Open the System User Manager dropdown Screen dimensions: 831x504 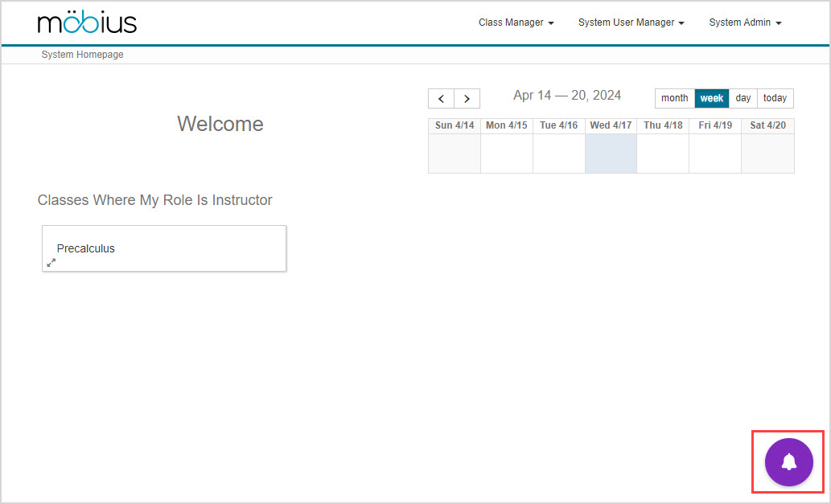pyautogui.click(x=631, y=23)
